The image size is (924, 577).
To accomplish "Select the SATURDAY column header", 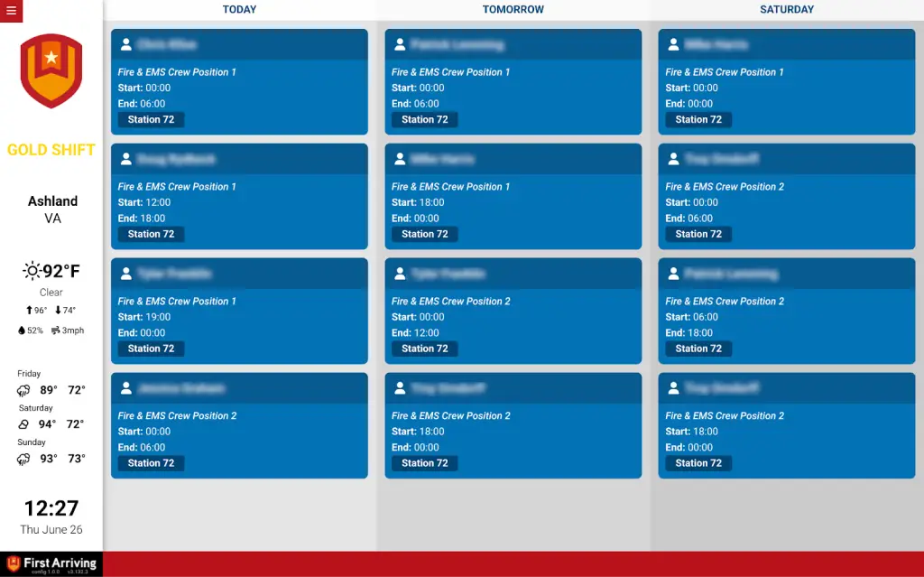I will (787, 10).
